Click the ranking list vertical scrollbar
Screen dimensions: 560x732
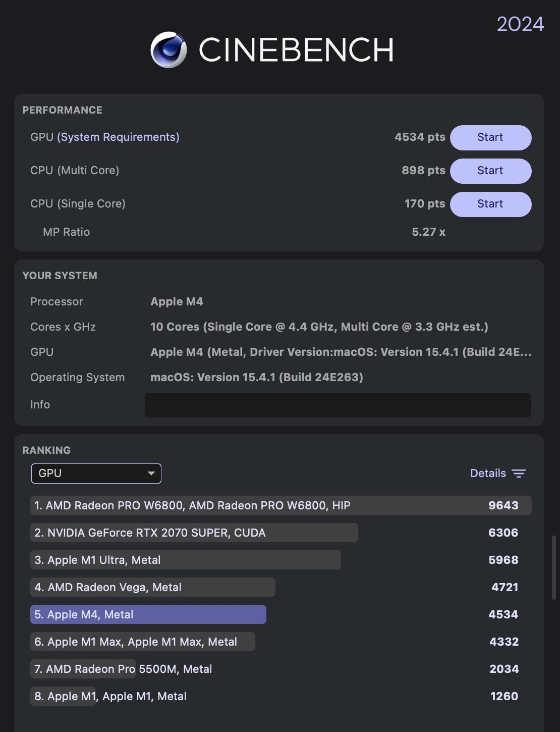(x=553, y=567)
